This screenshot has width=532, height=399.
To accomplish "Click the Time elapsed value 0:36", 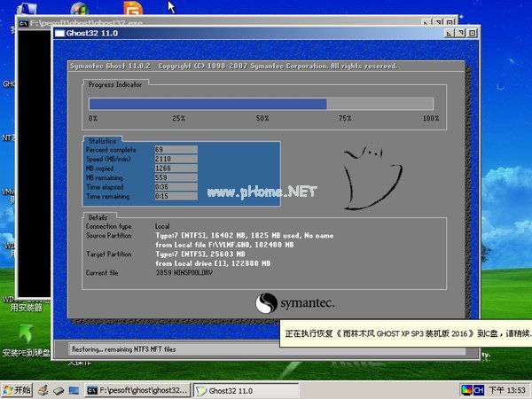I will (176, 187).
